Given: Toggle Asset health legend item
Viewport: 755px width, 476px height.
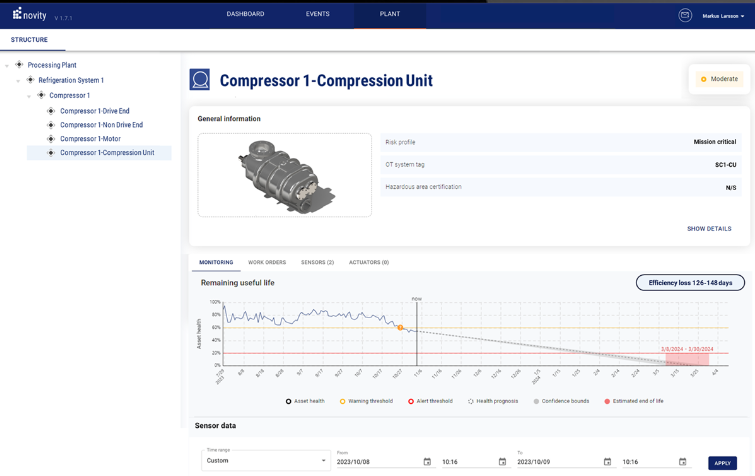Looking at the screenshot, I should point(305,401).
